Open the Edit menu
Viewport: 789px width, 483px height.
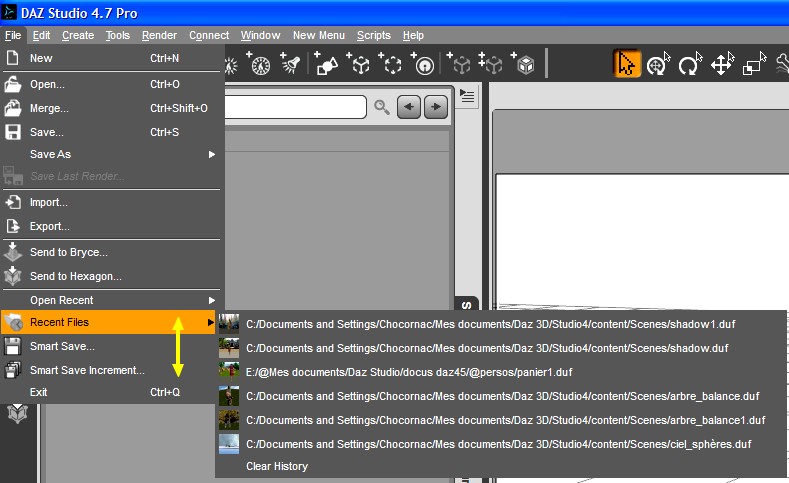point(41,35)
